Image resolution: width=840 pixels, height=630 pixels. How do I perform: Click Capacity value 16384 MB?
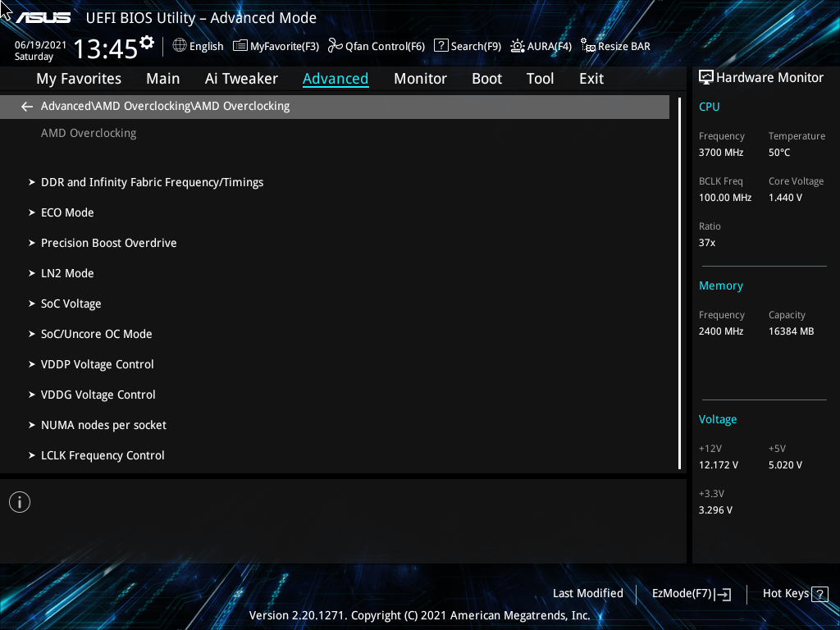point(791,331)
